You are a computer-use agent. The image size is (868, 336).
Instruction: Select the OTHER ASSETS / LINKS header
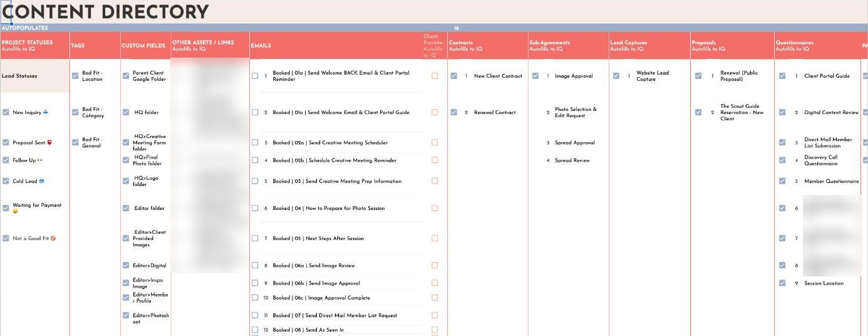coord(210,45)
